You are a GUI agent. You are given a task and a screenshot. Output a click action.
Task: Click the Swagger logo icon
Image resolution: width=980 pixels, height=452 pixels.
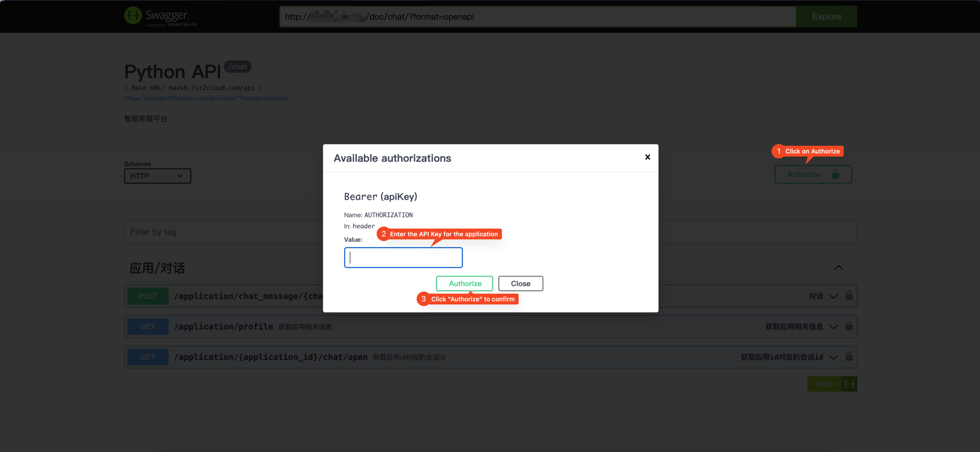point(133,15)
